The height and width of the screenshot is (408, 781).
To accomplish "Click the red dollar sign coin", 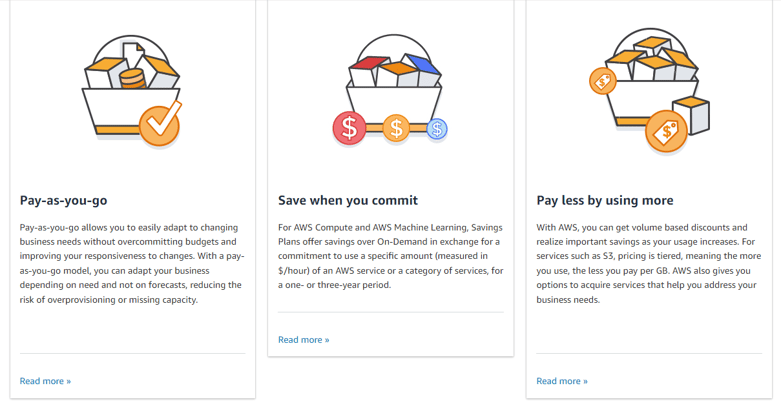I will pyautogui.click(x=349, y=128).
